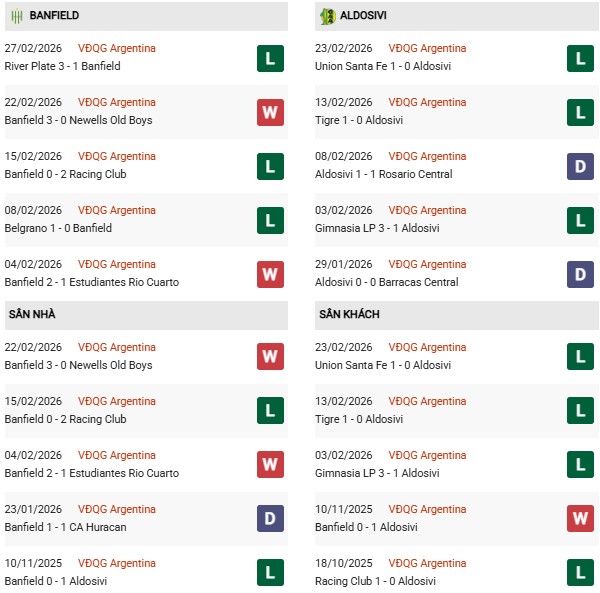This screenshot has width=600, height=593.
Task: Click the win badge for Banfield 2-1 Estudiantes in top list
Action: click(x=270, y=274)
